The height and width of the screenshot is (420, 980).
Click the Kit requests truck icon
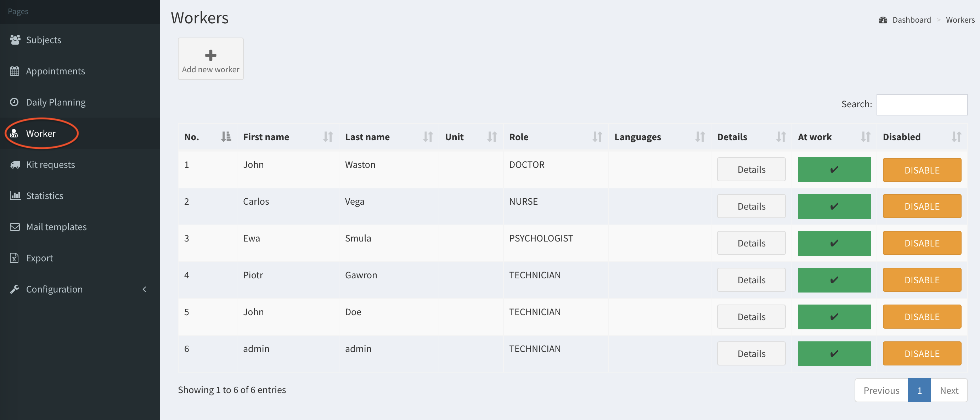(x=15, y=164)
